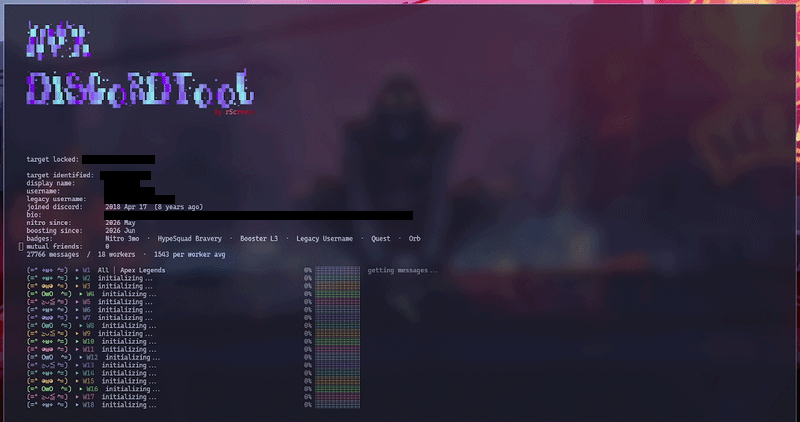
Task: Click the 'Orb' badge text
Action: [x=415, y=239]
